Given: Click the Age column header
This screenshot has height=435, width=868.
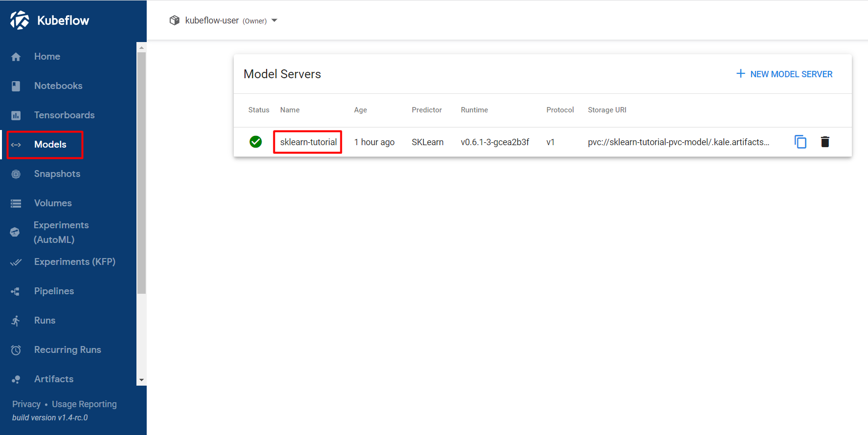Looking at the screenshot, I should 360,110.
